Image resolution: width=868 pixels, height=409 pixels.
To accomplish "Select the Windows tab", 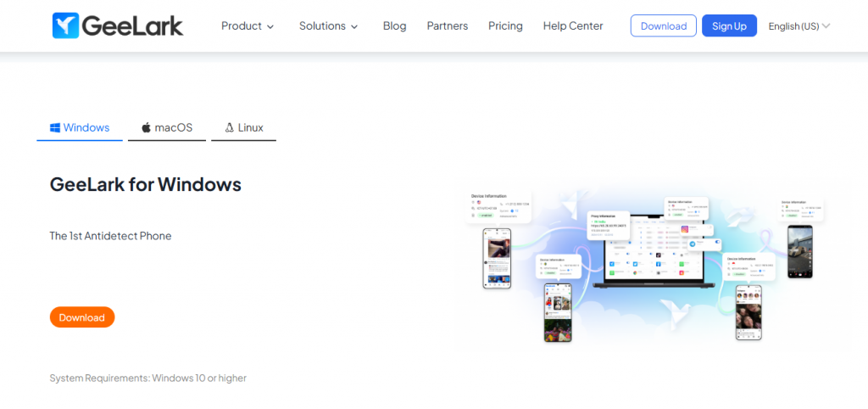I will pyautogui.click(x=80, y=128).
